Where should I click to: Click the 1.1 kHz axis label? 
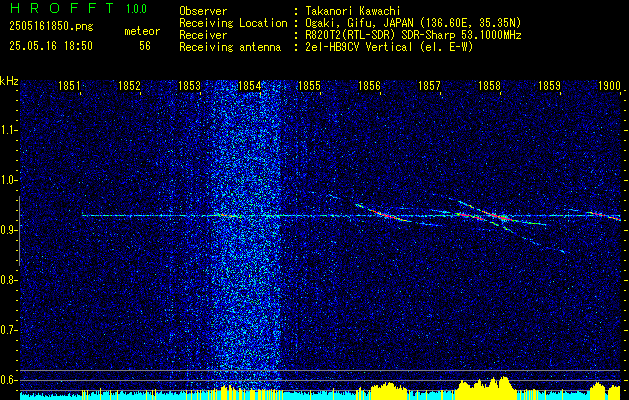point(8,130)
